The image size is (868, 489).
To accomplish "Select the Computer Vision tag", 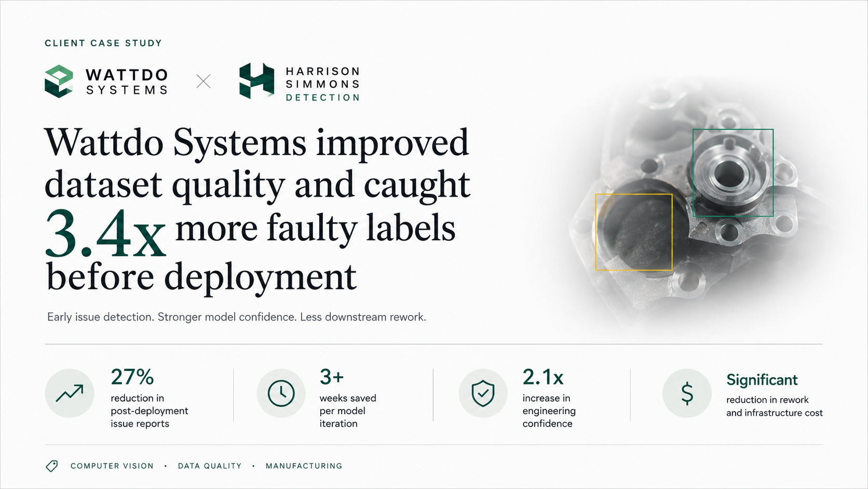I will (112, 466).
